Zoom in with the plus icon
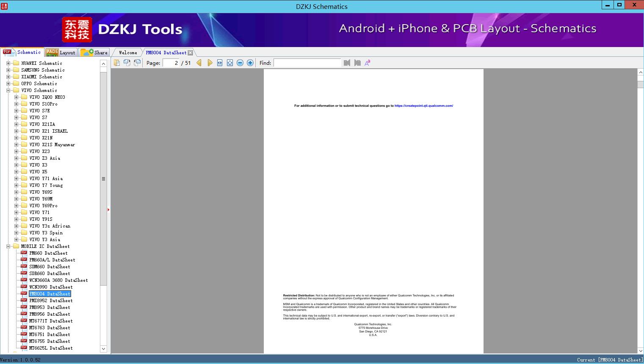 click(250, 63)
